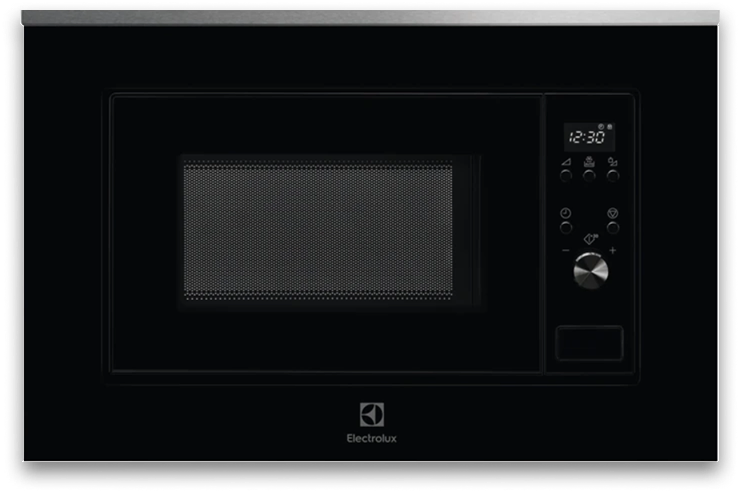Tap the clock timer icon

[566, 214]
